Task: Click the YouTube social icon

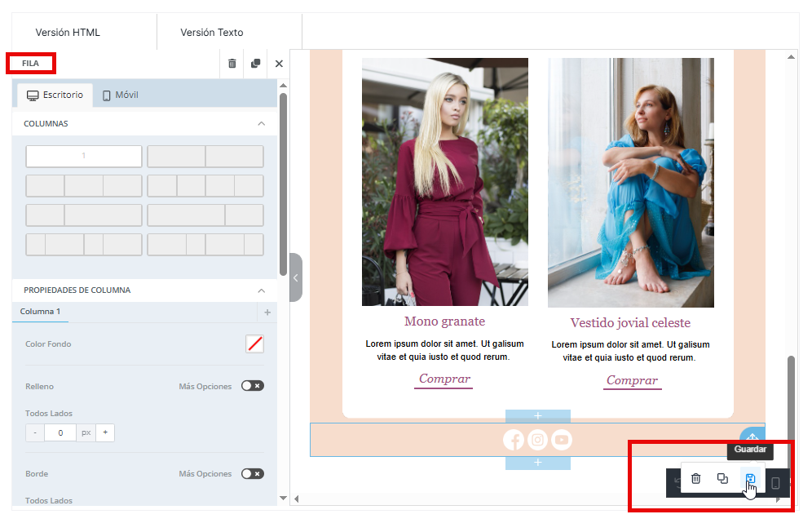Action: click(x=561, y=441)
